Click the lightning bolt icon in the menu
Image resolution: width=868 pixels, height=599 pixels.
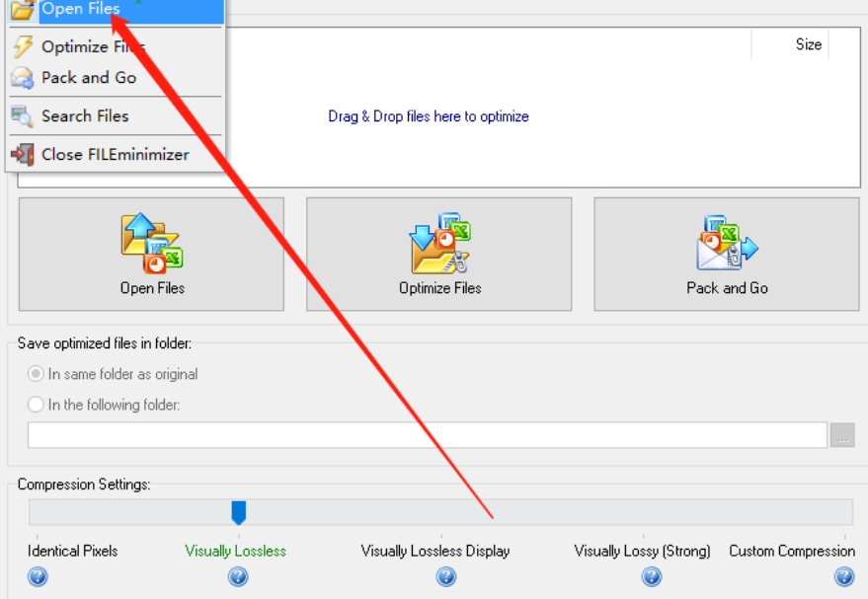[23, 46]
